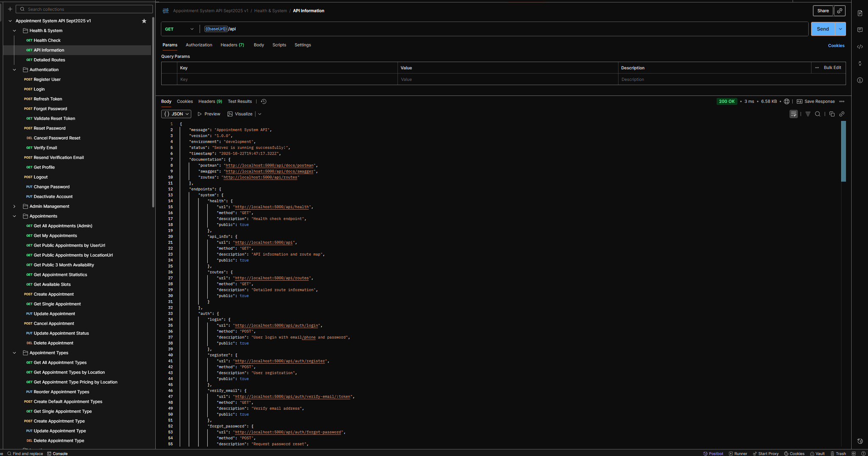
Task: Copy the request link icon next to Share
Action: (839, 11)
